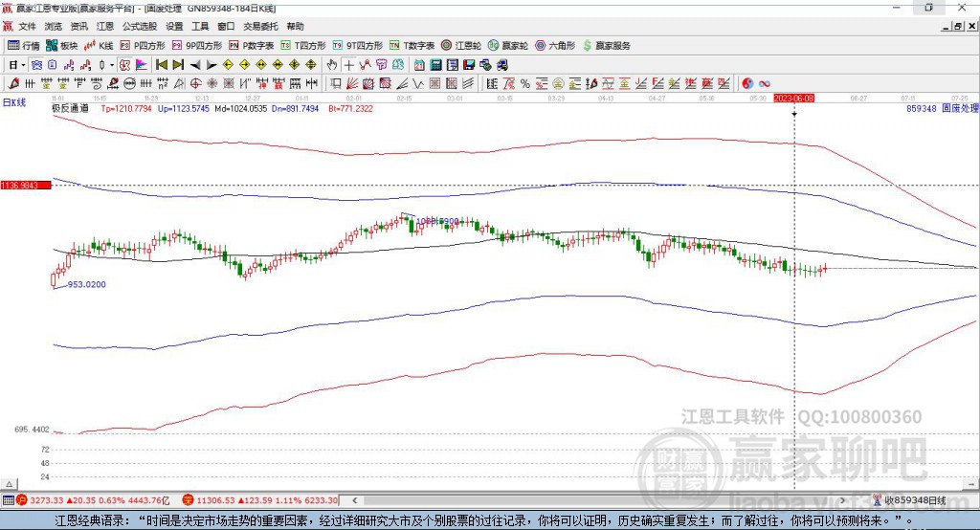Click the 日K线 period label

14,102
